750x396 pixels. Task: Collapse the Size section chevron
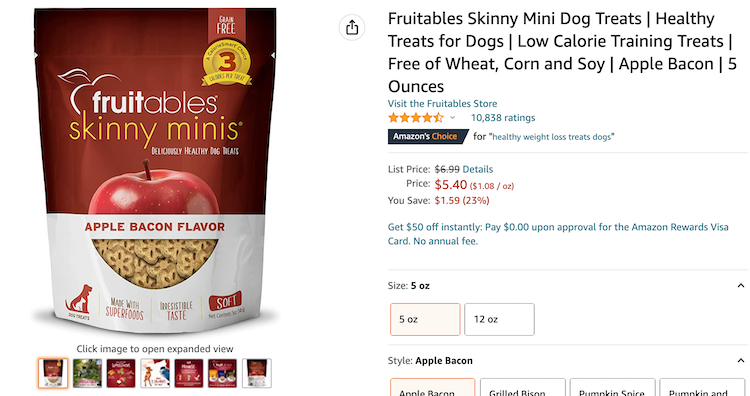(741, 286)
